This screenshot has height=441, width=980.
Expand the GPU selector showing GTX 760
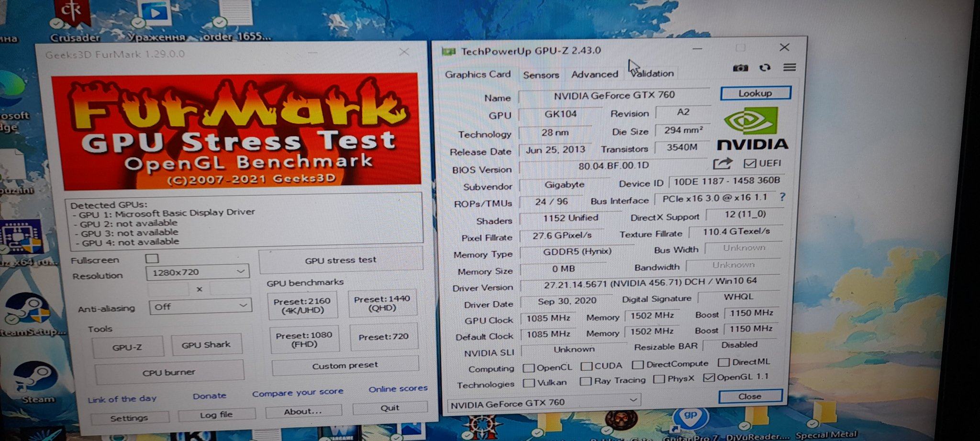tap(544, 403)
